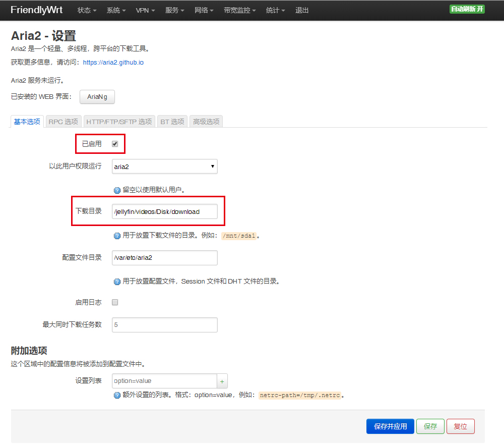The width and height of the screenshot is (504, 444).
Task: Enable the 启用日志 checkbox
Action: tap(115, 302)
